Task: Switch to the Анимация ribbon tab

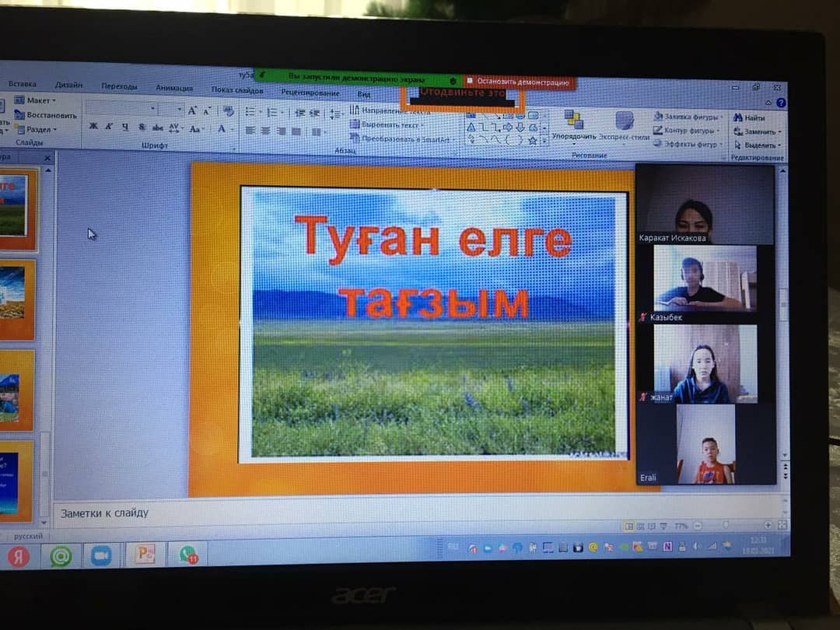Action: point(174,87)
